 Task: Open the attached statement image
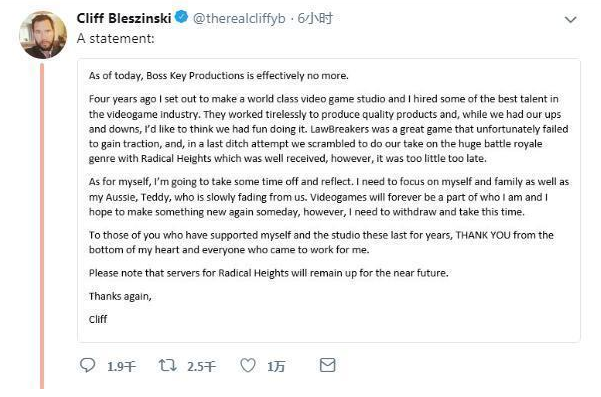coord(329,200)
